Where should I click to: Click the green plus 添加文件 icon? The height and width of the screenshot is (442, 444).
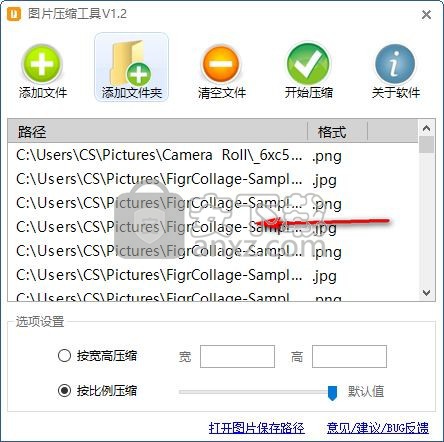pyautogui.click(x=42, y=64)
